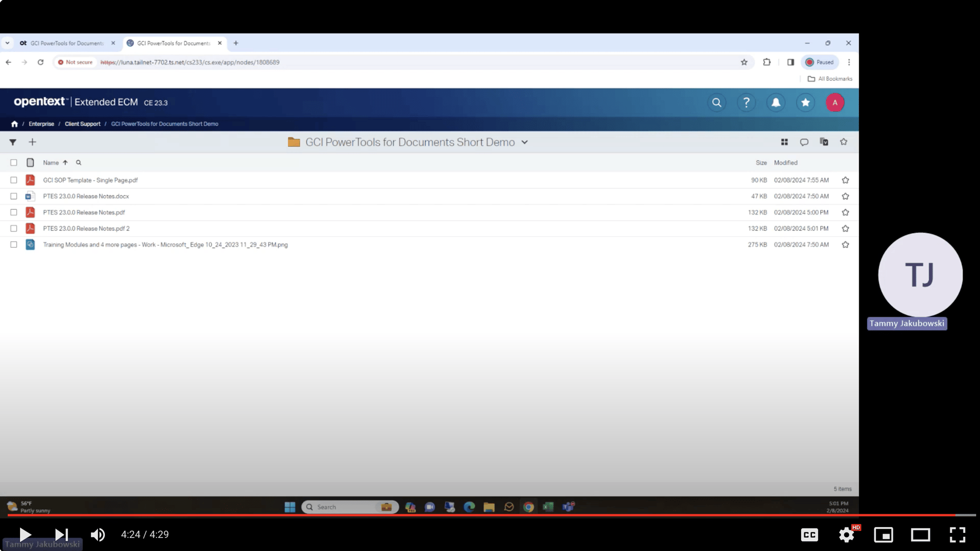Open Chrome three-dot menu
Screen dimensions: 980x551
click(x=849, y=62)
